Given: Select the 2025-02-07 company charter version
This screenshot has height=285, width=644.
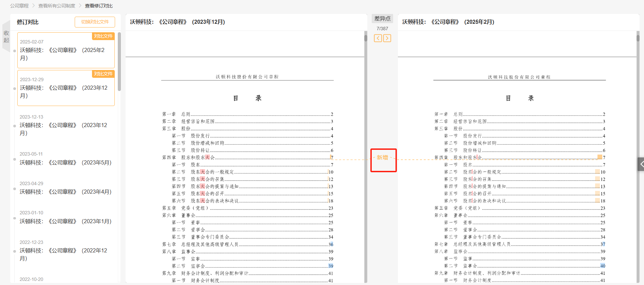Looking at the screenshot, I should pos(66,50).
